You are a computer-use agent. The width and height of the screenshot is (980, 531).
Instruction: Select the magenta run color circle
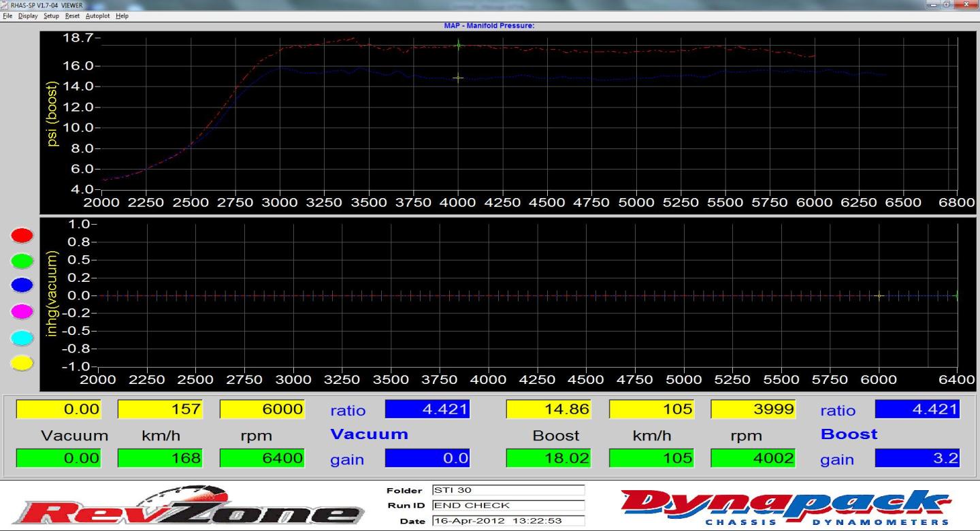point(22,312)
